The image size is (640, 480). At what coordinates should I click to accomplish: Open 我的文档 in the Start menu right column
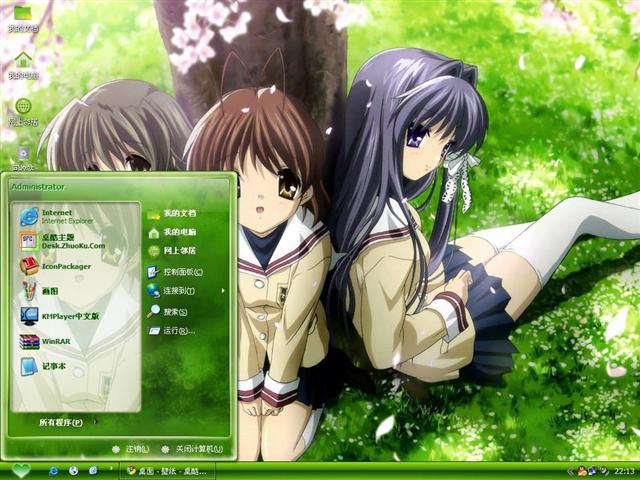tap(171, 213)
